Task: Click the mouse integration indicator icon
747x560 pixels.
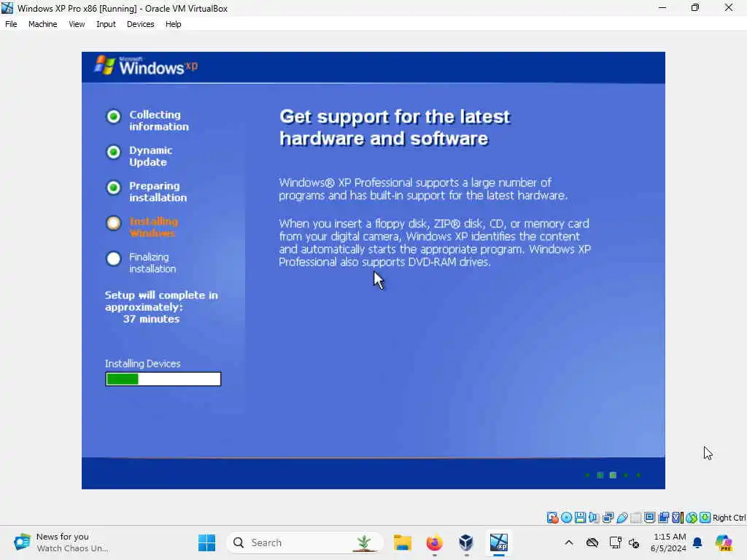Action: coord(692,518)
